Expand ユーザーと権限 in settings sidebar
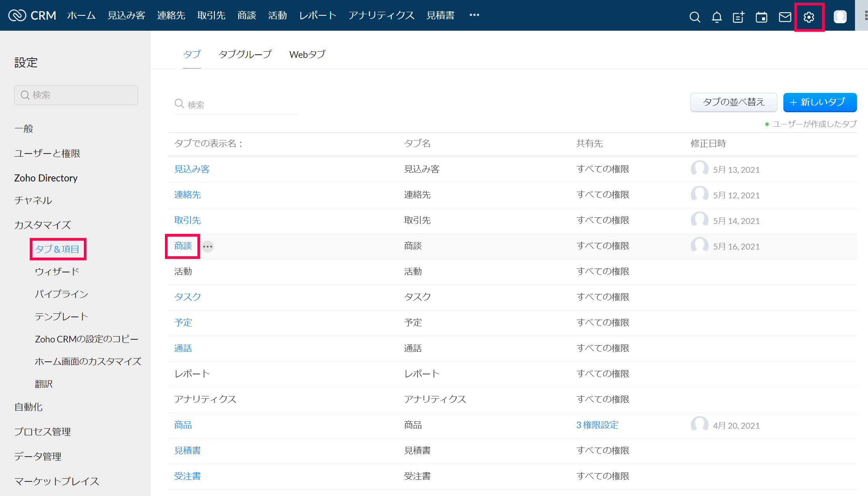Image resolution: width=868 pixels, height=496 pixels. (x=47, y=154)
